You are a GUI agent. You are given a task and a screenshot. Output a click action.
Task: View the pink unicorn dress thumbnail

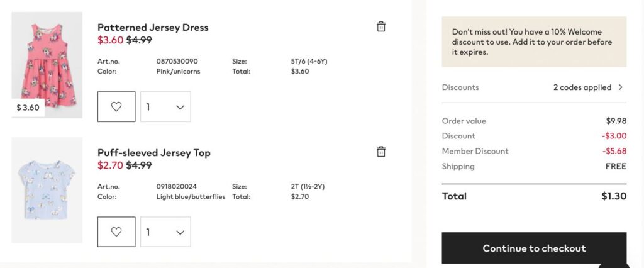47,60
